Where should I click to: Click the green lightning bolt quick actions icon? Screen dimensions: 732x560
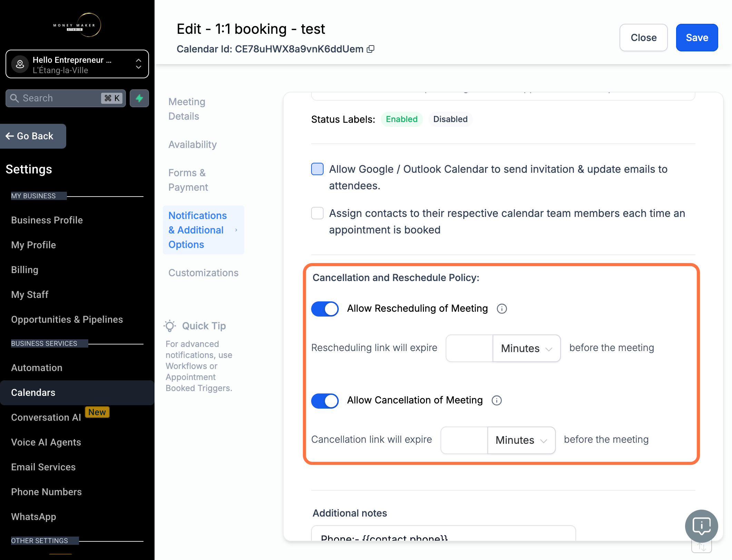coord(139,98)
